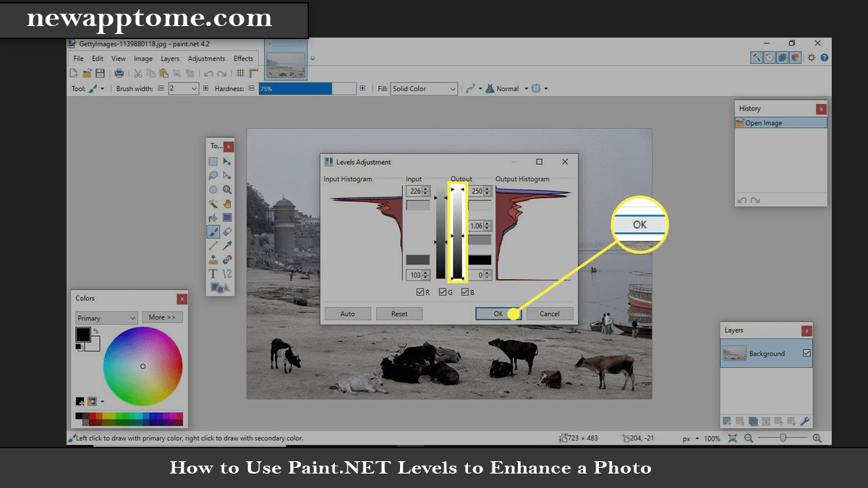Open the Effects menu
Image resolution: width=868 pixels, height=488 pixels.
point(243,59)
